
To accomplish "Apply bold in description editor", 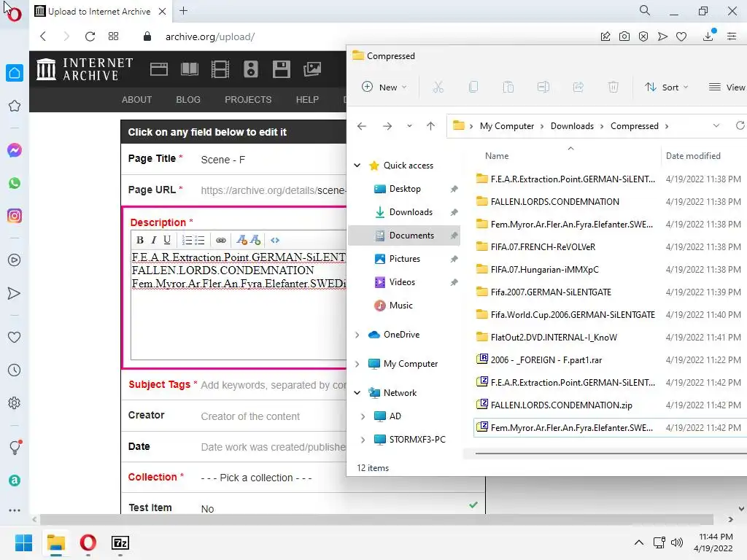I will (x=139, y=240).
